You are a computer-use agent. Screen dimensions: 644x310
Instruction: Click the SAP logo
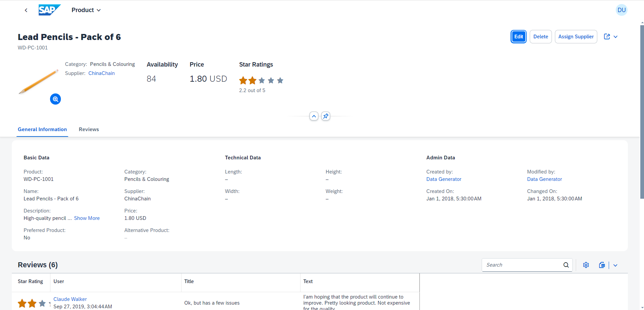click(49, 10)
